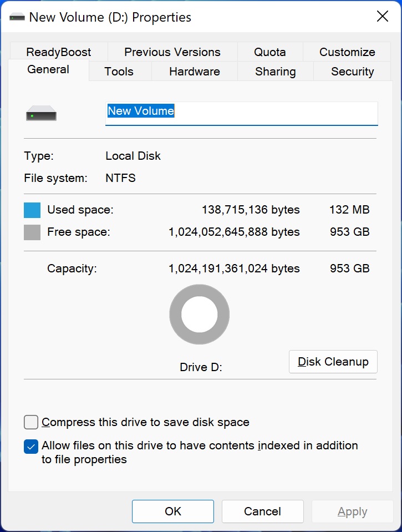Click the text '138,715,136 bytes'
The image size is (402, 532).
pos(251,210)
